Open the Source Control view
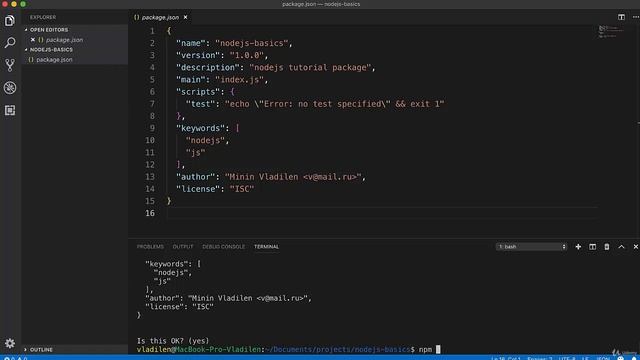The image size is (640, 360). click(10, 65)
